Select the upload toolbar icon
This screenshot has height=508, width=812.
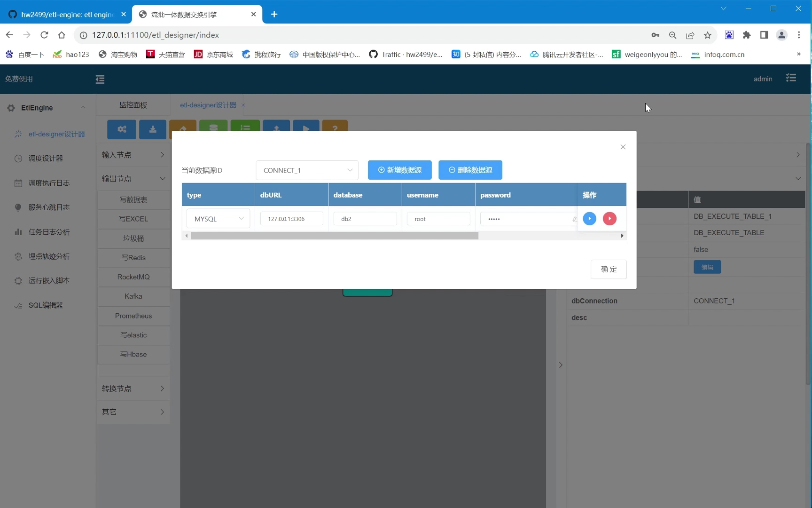(x=276, y=127)
